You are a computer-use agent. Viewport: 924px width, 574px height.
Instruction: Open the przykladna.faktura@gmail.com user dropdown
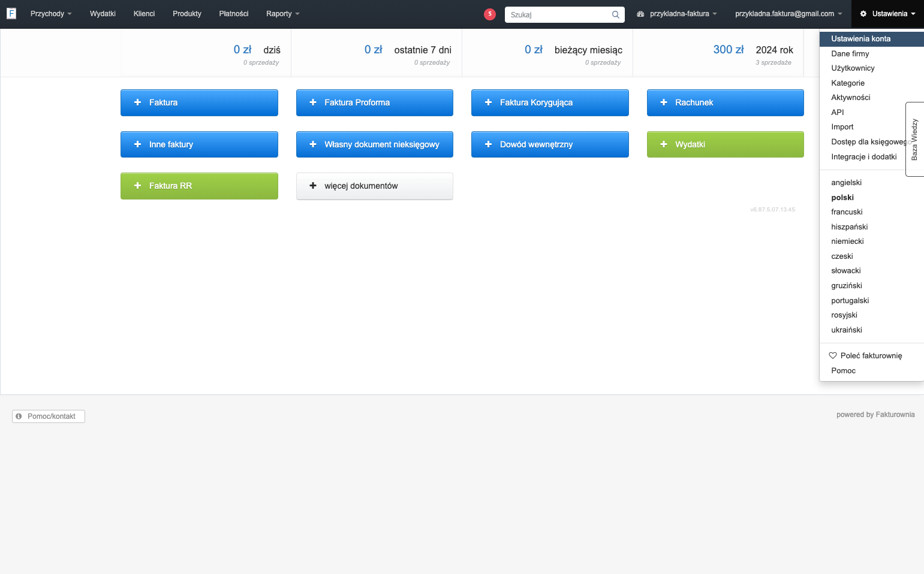[788, 14]
